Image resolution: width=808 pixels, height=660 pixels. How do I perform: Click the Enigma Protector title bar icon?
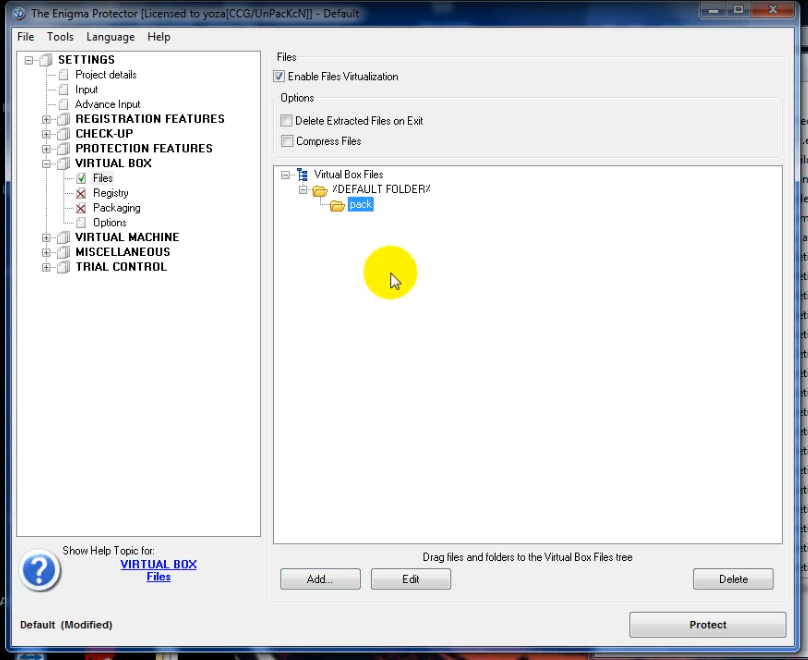[20, 13]
